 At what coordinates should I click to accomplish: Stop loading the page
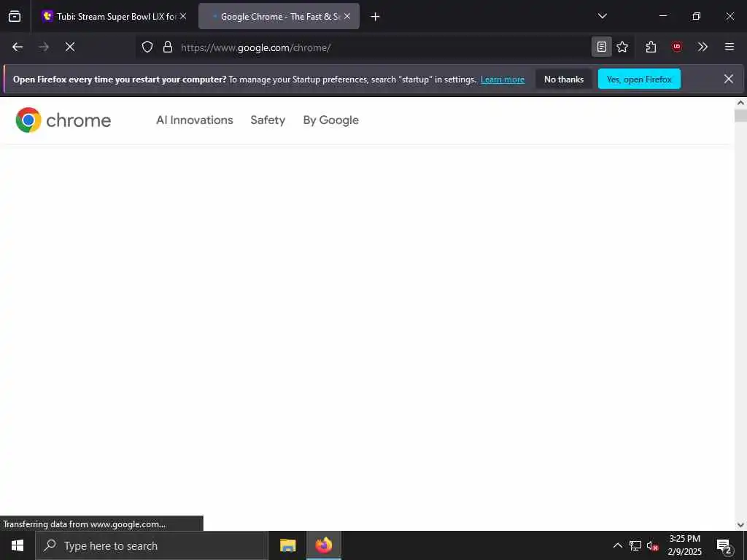(70, 47)
